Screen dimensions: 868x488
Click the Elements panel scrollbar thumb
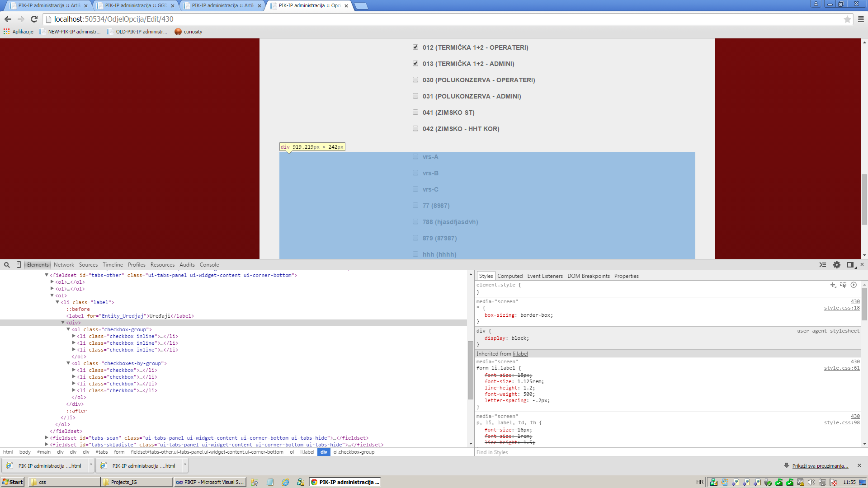tap(470, 371)
